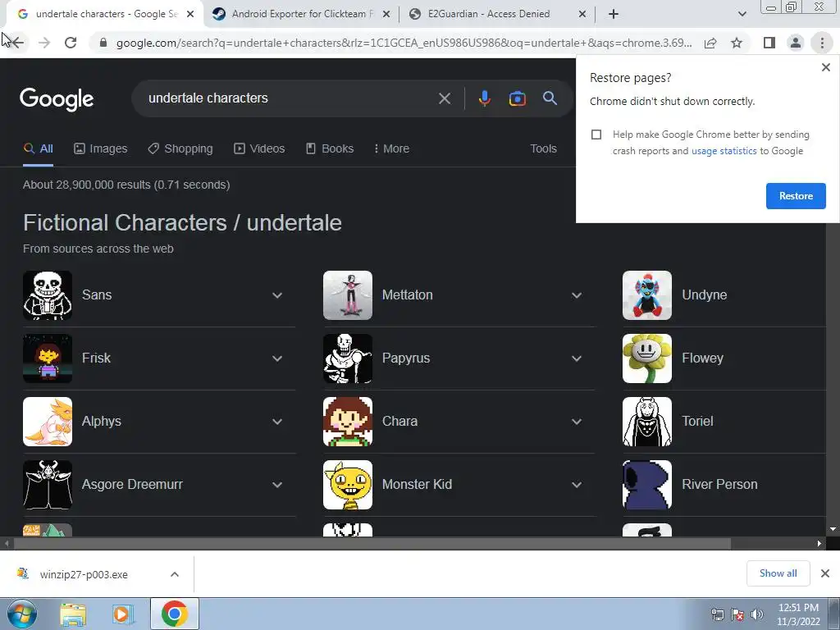
Task: Open the side panel icon
Action: click(x=769, y=43)
